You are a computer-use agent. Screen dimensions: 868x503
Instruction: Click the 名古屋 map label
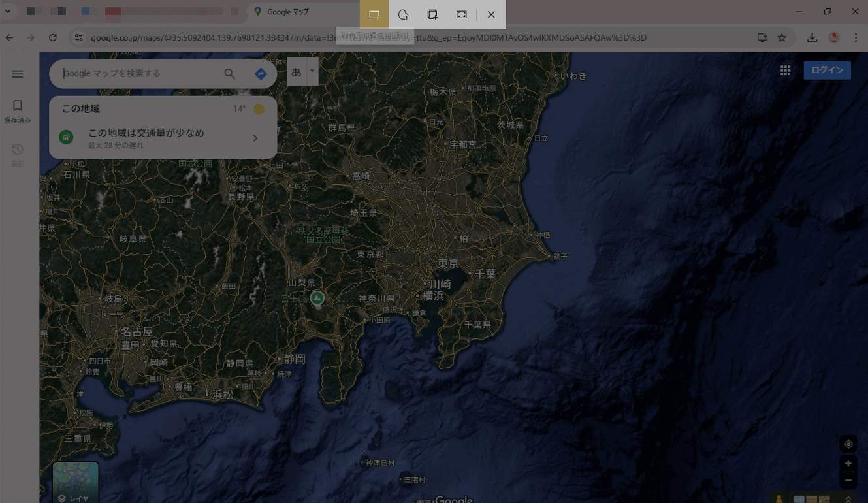click(137, 331)
